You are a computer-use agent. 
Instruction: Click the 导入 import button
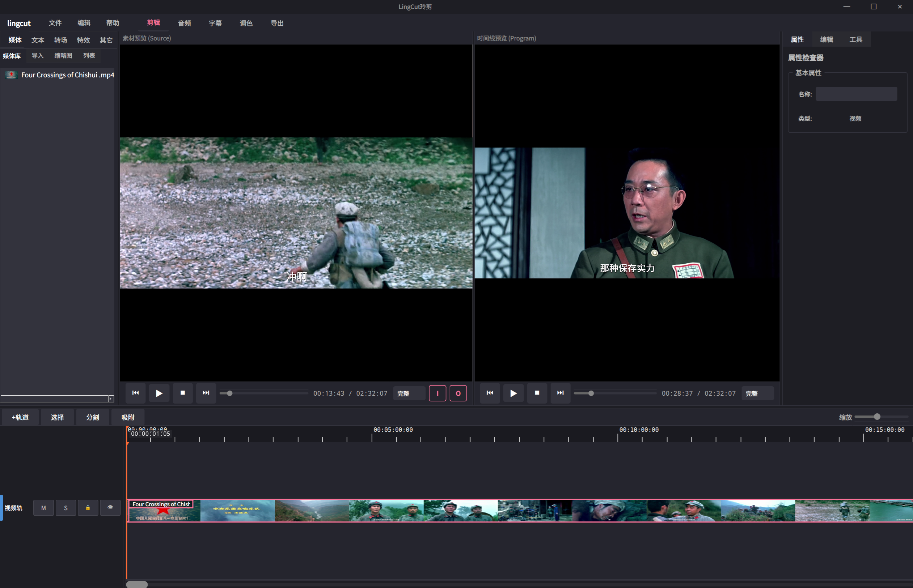37,56
